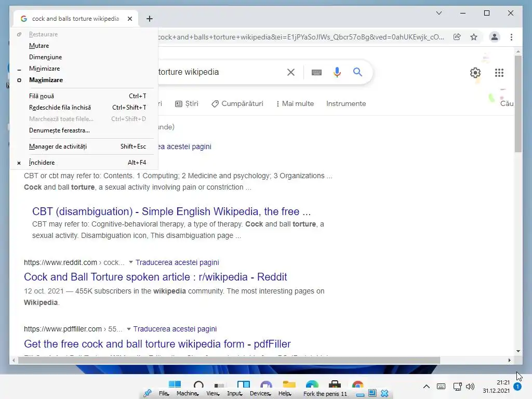Click the horizontal scrollbar thumb of the page
Screen dimensions: 532x399
pyautogui.click(x=229, y=361)
